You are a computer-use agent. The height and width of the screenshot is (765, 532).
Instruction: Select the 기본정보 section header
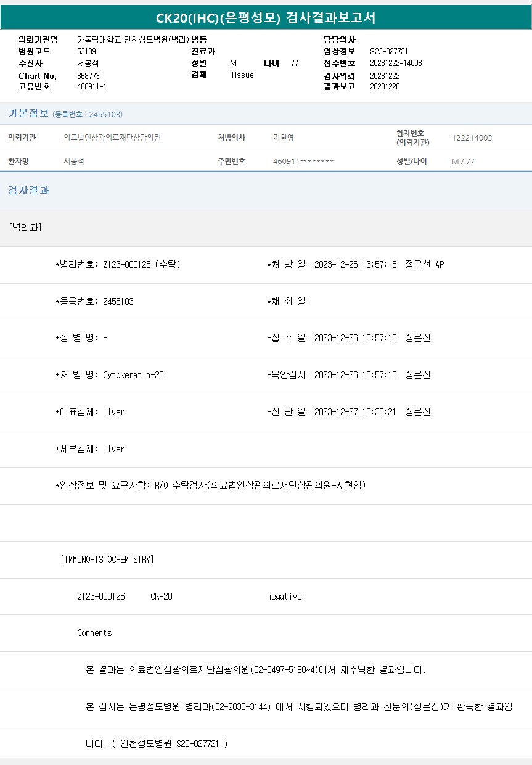[28, 114]
